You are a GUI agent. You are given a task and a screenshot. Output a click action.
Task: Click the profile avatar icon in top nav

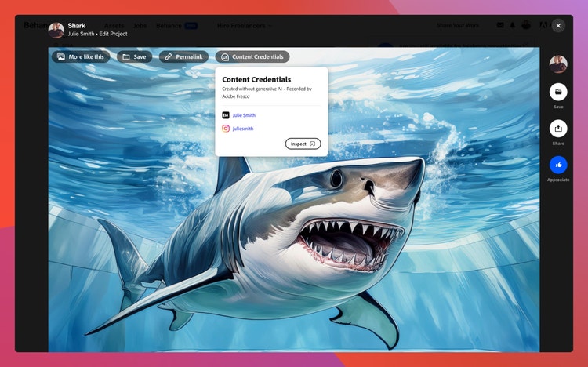(x=526, y=25)
